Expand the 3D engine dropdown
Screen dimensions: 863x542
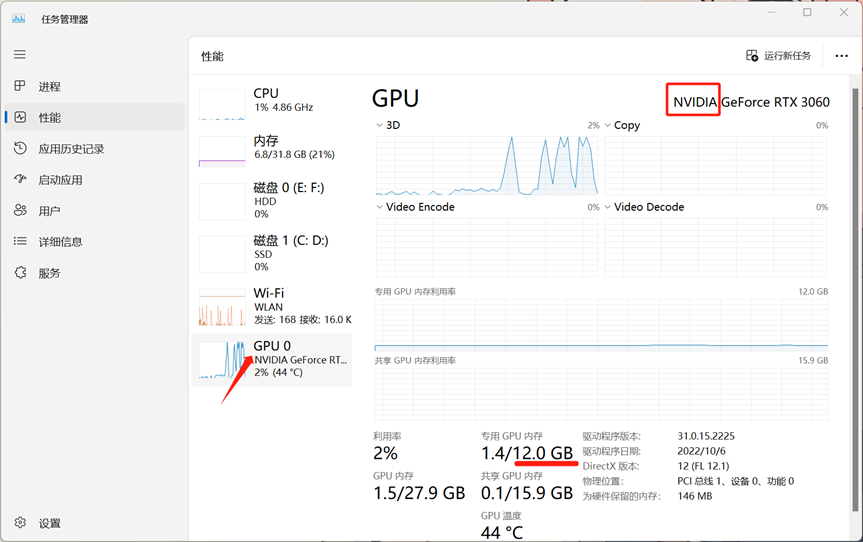coord(379,125)
